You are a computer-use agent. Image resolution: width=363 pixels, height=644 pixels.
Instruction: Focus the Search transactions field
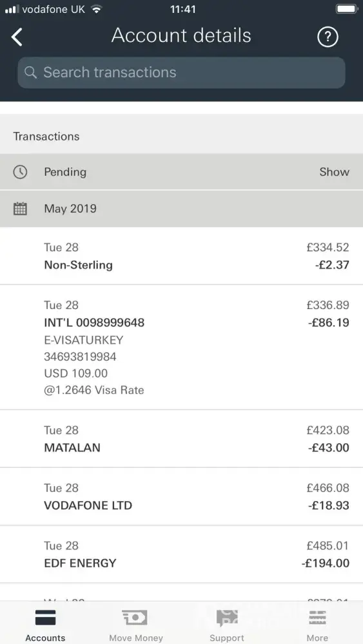(x=181, y=72)
